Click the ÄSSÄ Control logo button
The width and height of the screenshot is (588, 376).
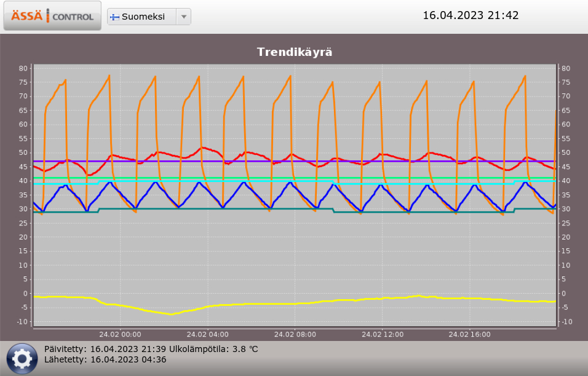52,16
